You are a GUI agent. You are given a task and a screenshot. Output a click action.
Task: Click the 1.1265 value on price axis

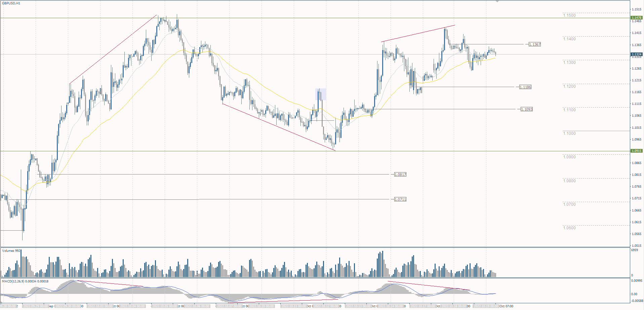coord(637,69)
